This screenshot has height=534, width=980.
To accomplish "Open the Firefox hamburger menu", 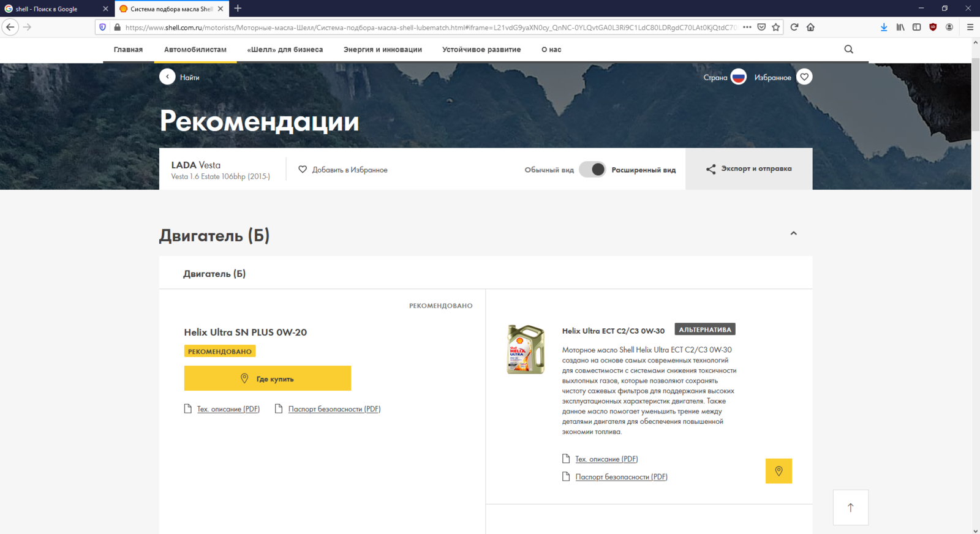I will pyautogui.click(x=970, y=27).
